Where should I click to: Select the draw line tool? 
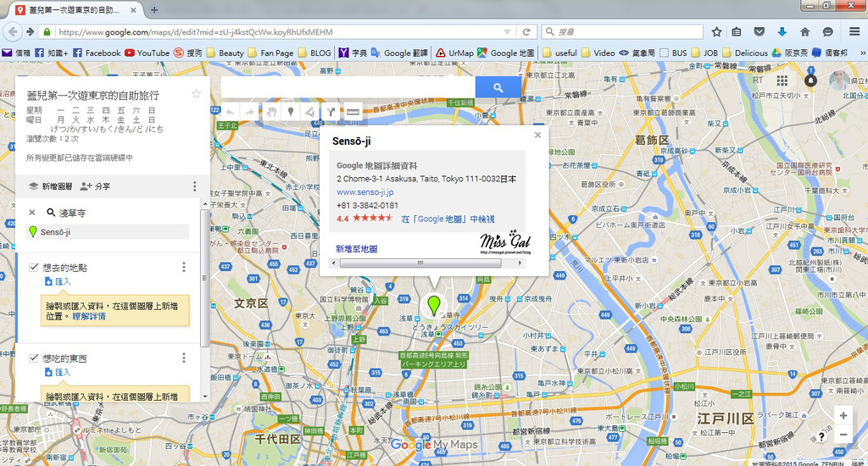tap(310, 113)
